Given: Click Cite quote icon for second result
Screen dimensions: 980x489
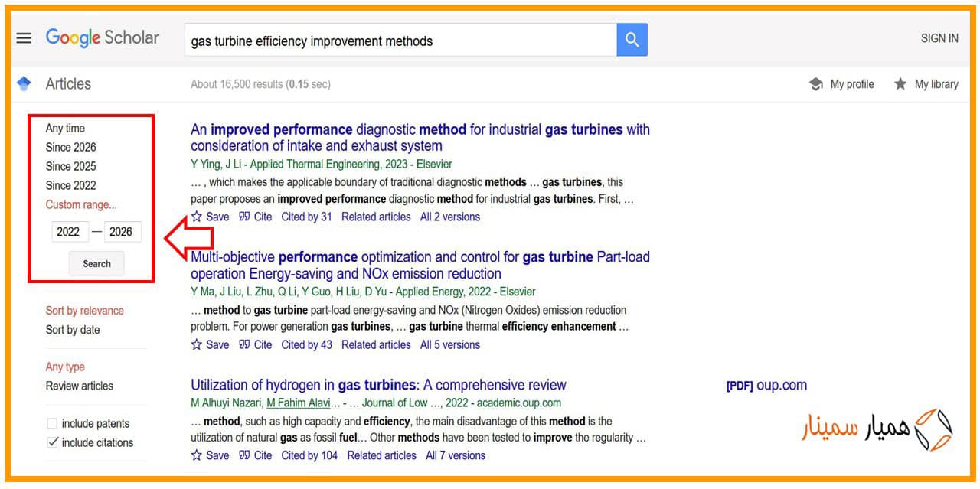Looking at the screenshot, I should click(244, 344).
